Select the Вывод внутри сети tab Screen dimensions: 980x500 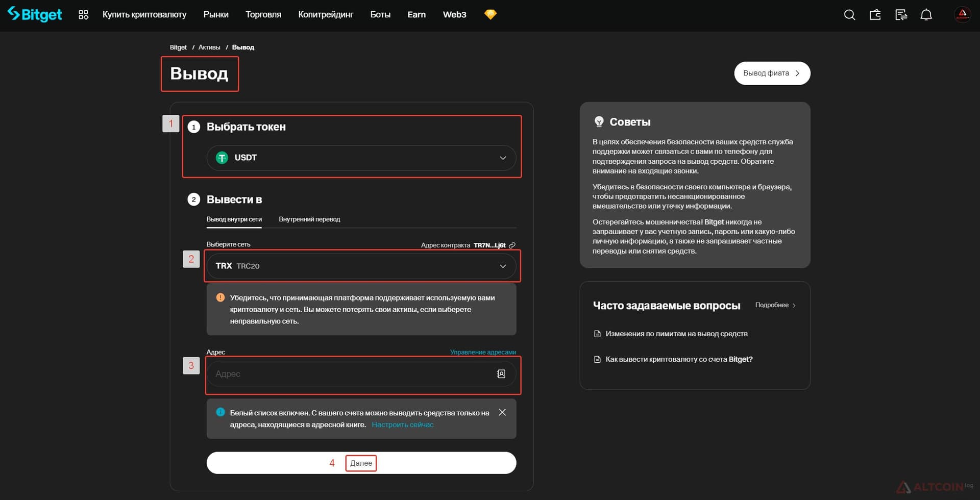(234, 219)
